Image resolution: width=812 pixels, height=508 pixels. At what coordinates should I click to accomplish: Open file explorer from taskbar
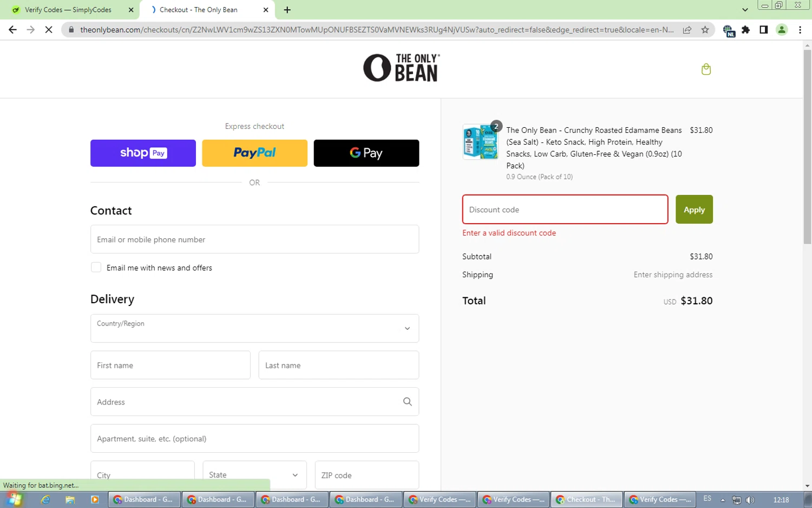[70, 499]
